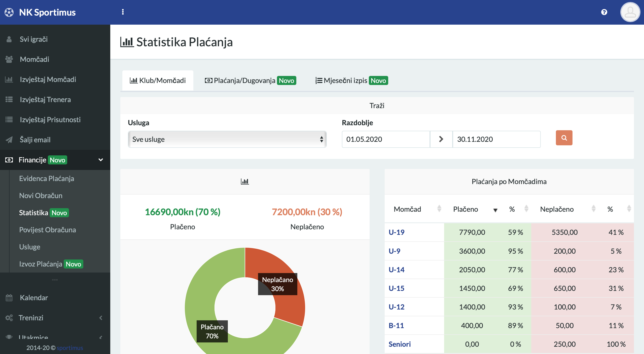Click the start date field 01.05.2020

tap(385, 139)
